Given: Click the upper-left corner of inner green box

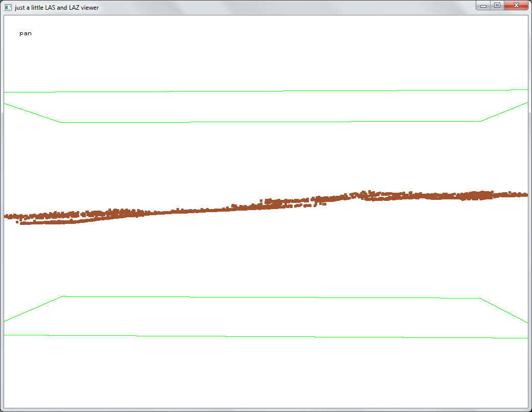Looking at the screenshot, I should tap(61, 122).
